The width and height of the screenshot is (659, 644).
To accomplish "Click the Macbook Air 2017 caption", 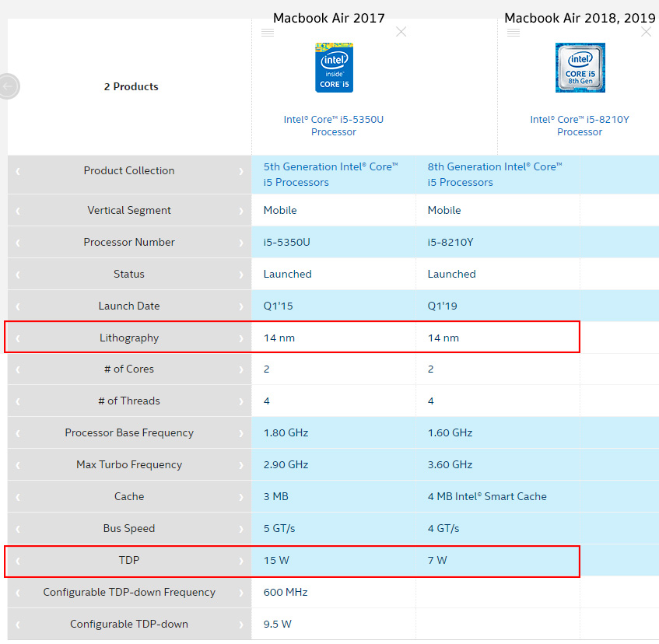I will (x=328, y=18).
